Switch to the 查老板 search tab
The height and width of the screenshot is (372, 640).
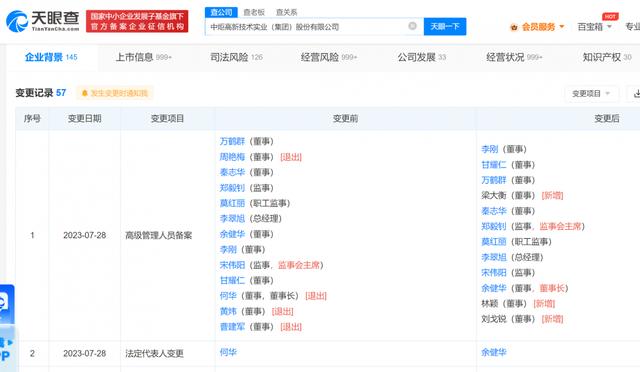[x=254, y=12]
